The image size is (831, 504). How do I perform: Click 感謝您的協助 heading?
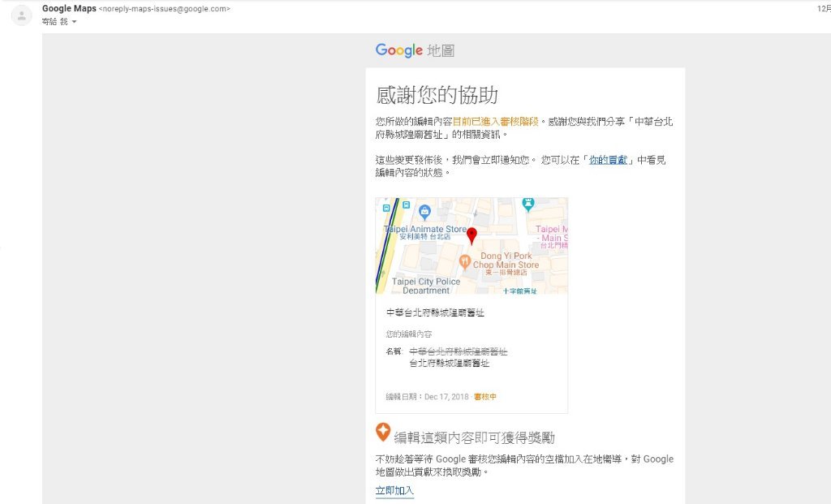[437, 96]
